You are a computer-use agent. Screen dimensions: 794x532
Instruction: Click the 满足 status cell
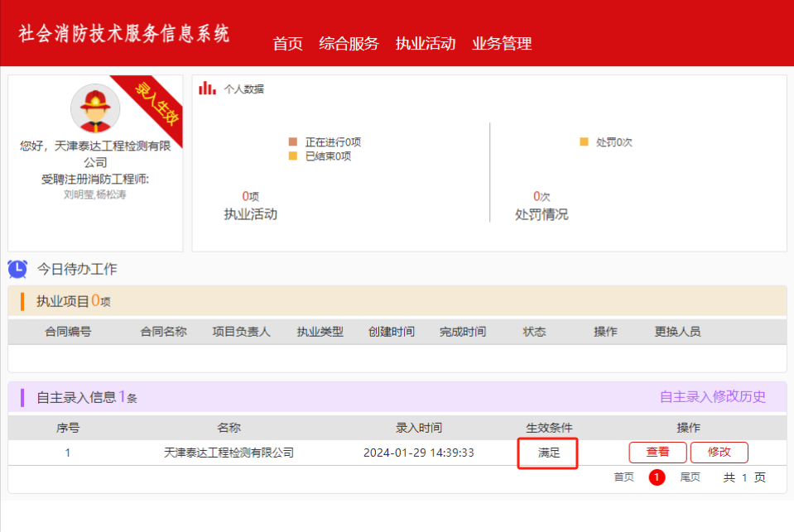[x=548, y=453]
